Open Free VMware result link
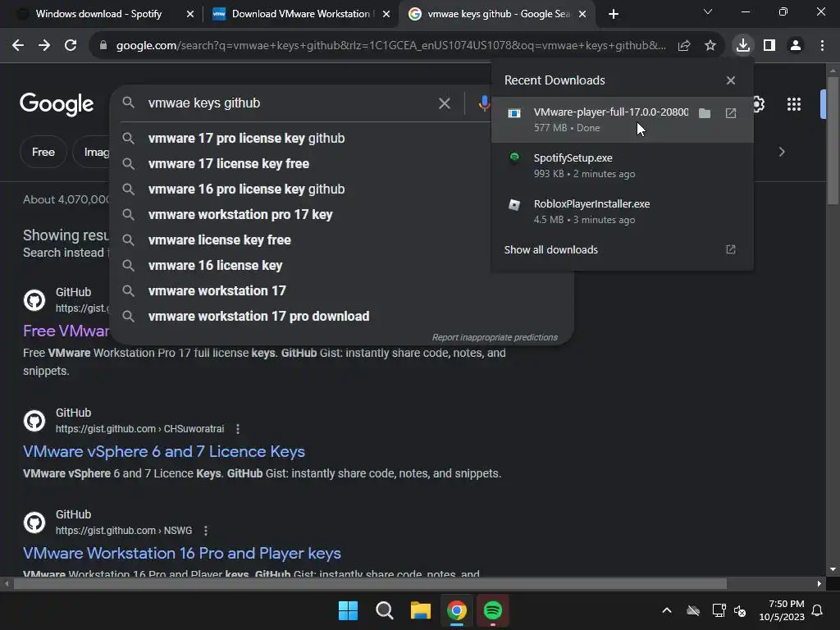 (66, 331)
